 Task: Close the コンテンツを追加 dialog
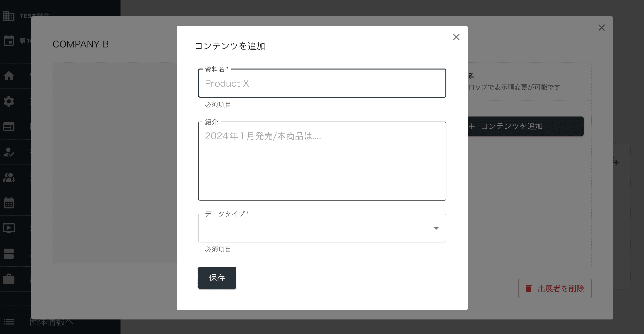pos(456,37)
